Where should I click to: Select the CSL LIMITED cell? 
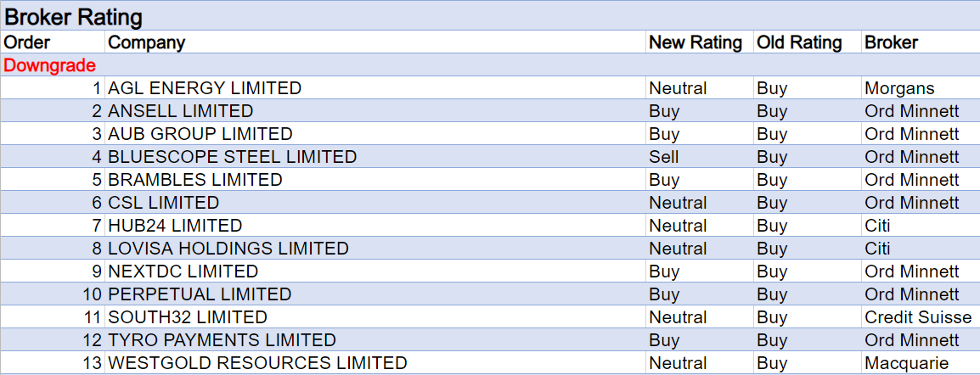164,203
